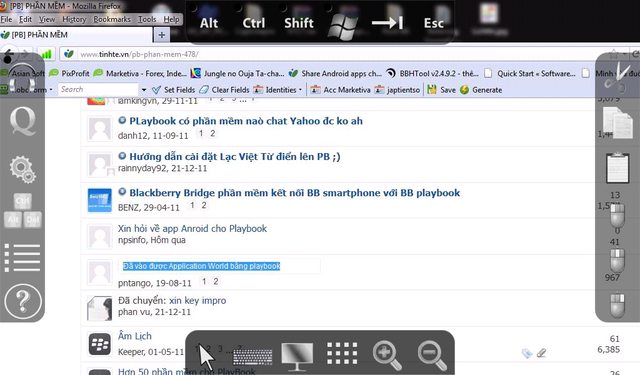Screen dimensions: 640x375
Task: Click phan vu avatar thumbnail
Action: tap(100, 308)
